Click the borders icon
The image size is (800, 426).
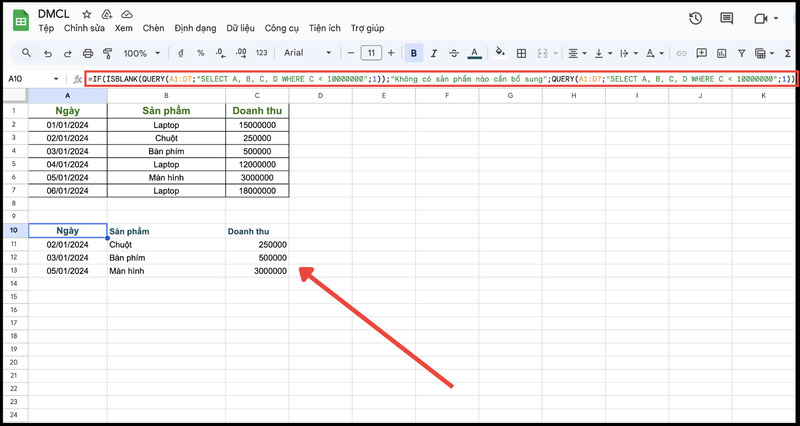[523, 53]
